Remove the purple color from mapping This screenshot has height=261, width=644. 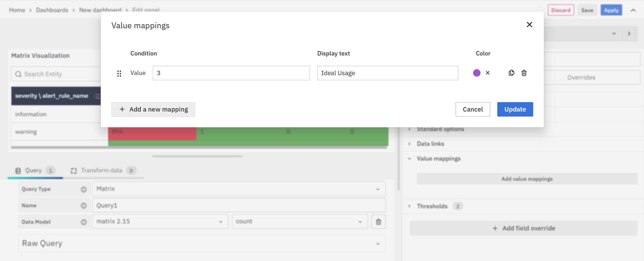click(x=488, y=73)
